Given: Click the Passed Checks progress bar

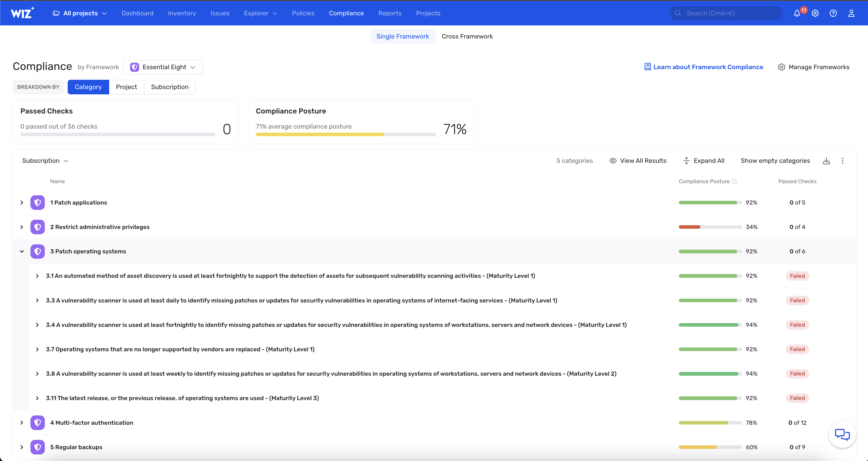Looking at the screenshot, I should (117, 134).
